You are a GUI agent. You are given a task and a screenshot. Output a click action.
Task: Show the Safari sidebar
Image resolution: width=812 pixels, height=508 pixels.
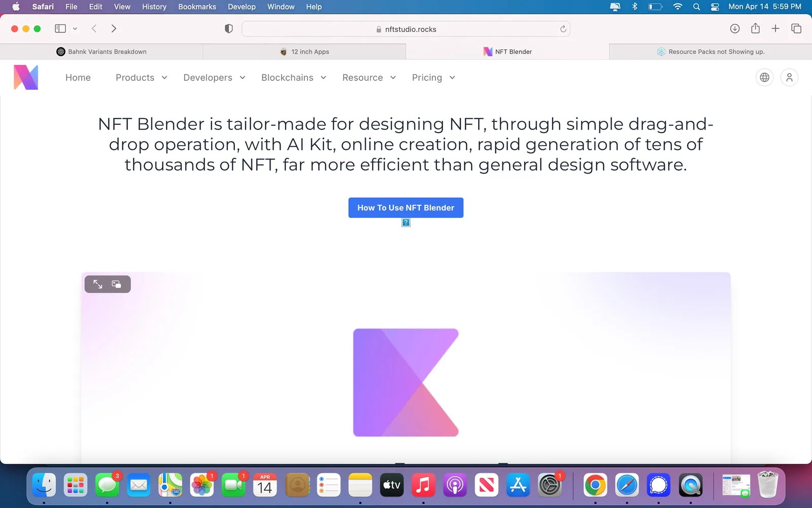click(60, 28)
